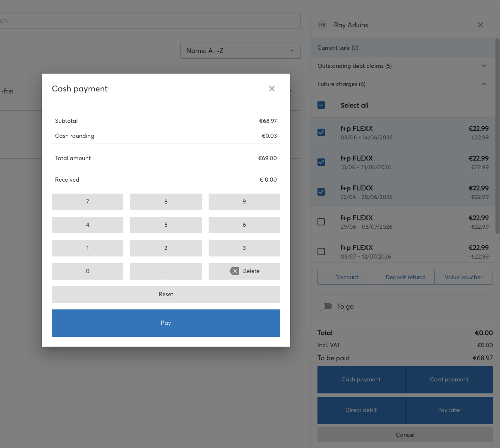Choose Pay later

tap(449, 410)
